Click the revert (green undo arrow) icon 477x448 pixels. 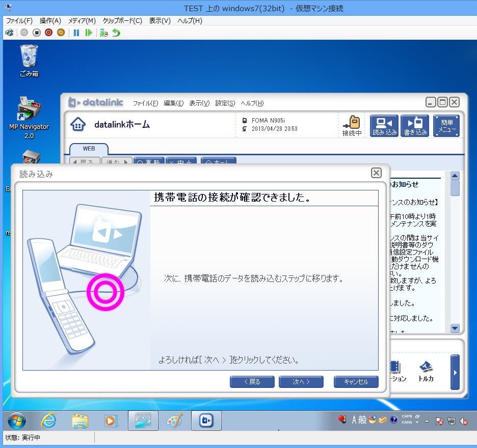[116, 33]
